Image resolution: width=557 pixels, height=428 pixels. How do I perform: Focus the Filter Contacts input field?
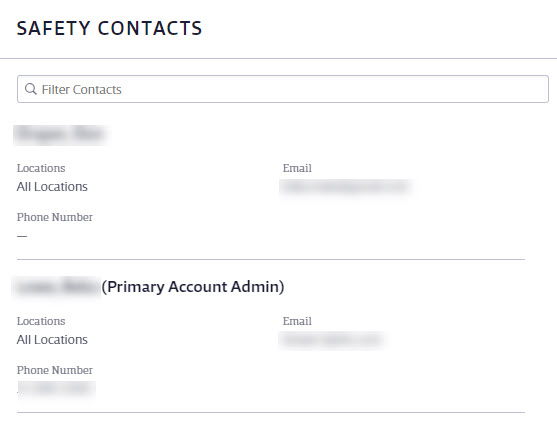(x=283, y=89)
